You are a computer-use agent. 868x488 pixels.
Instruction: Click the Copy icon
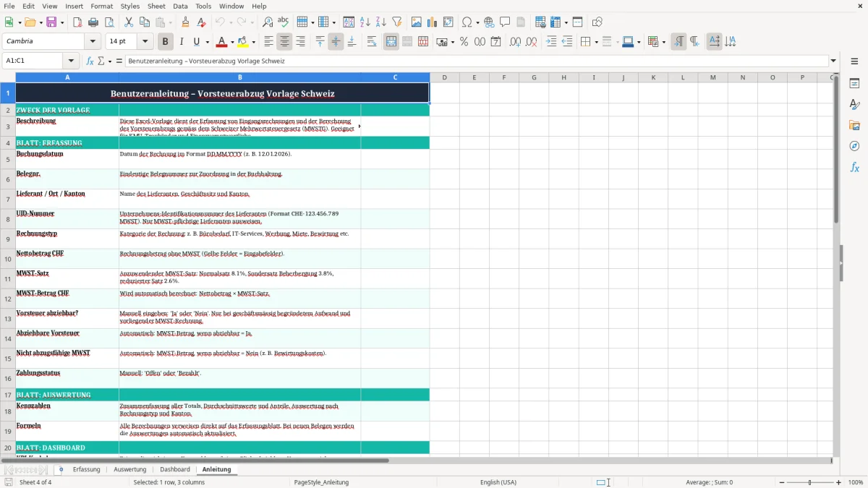[145, 22]
